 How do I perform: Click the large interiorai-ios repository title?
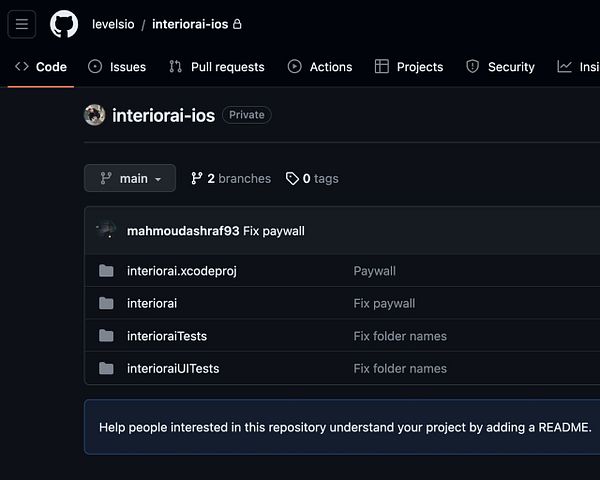pyautogui.click(x=163, y=115)
